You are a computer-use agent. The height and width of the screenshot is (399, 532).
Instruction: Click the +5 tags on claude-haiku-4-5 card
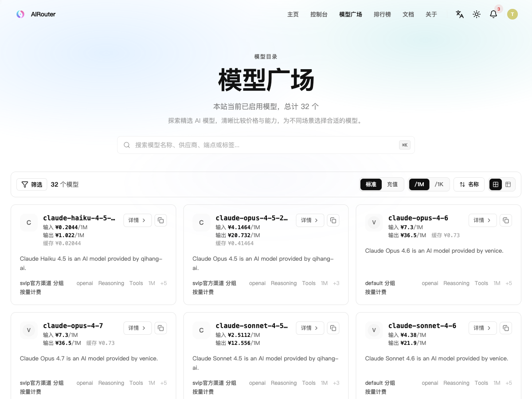(164, 283)
